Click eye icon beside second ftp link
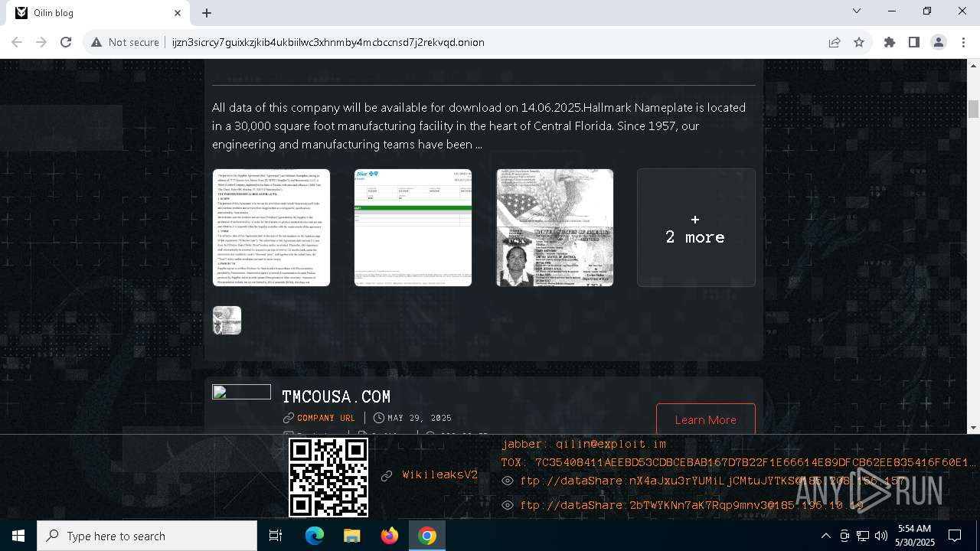Viewport: 980px width, 551px height. click(508, 505)
